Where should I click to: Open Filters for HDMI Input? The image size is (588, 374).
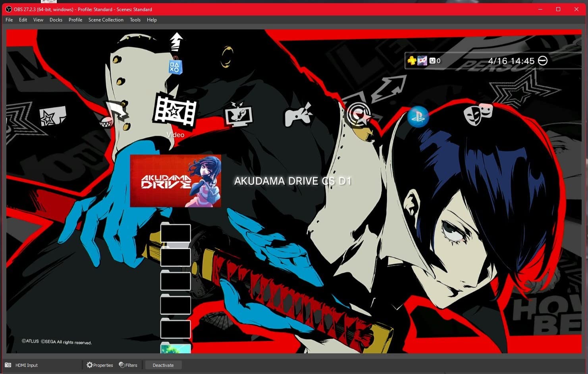click(128, 365)
